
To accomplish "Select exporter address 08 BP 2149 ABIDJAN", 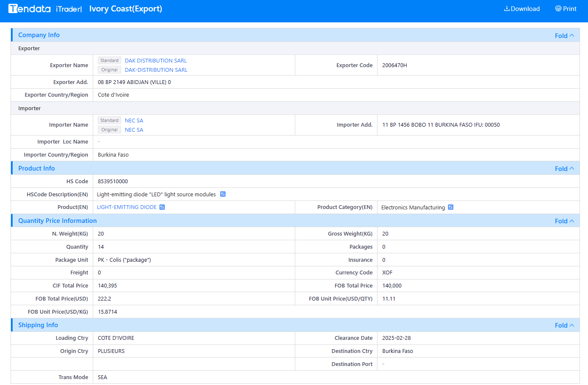I will 134,82.
